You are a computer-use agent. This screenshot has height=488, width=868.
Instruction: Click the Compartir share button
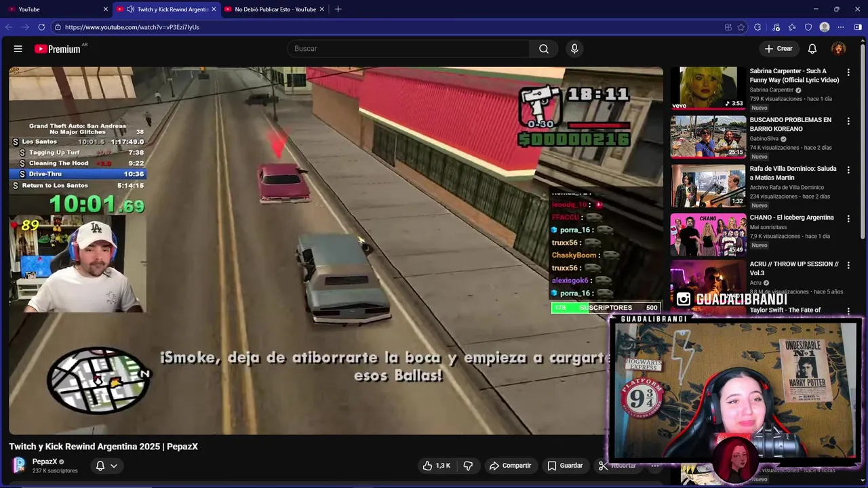click(x=510, y=466)
